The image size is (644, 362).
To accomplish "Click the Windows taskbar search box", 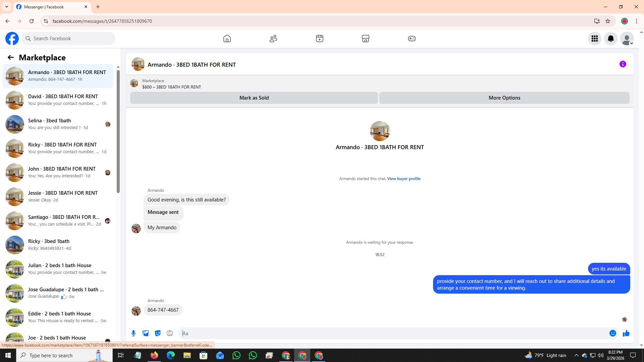I will pyautogui.click(x=64, y=355).
